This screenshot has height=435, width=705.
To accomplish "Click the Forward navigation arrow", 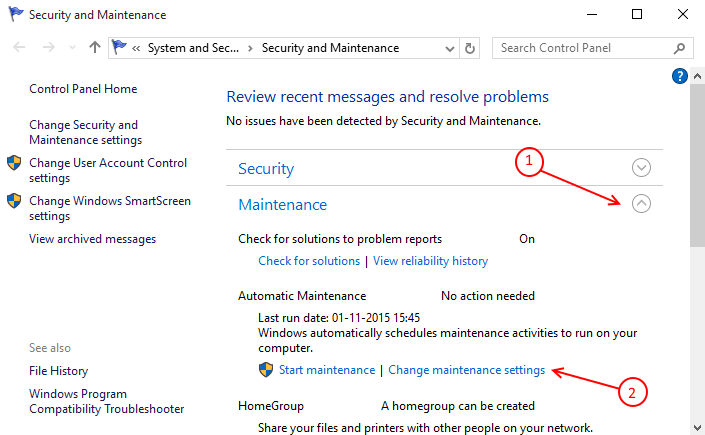I will [x=49, y=47].
